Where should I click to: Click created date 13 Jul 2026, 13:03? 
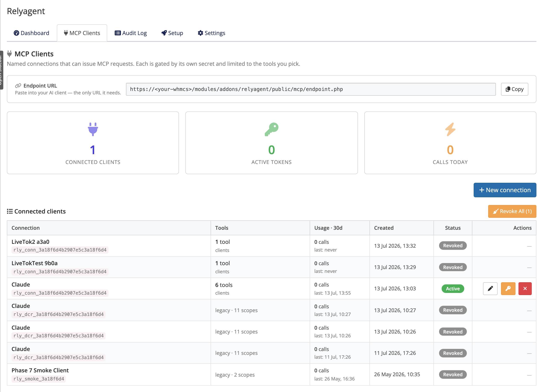pos(395,288)
